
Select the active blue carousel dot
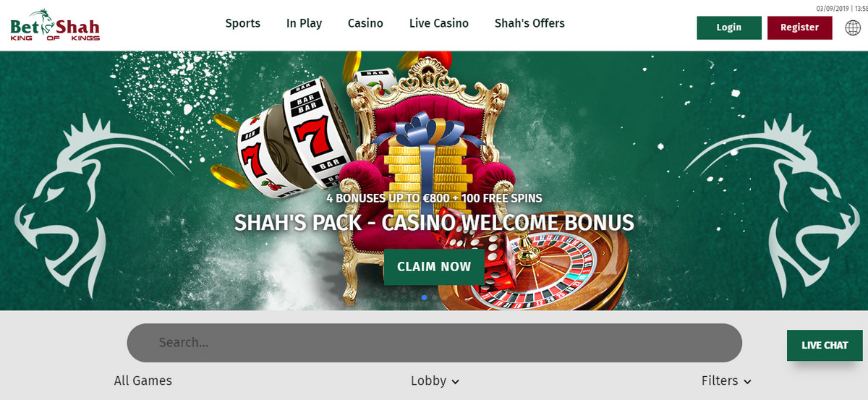[424, 297]
